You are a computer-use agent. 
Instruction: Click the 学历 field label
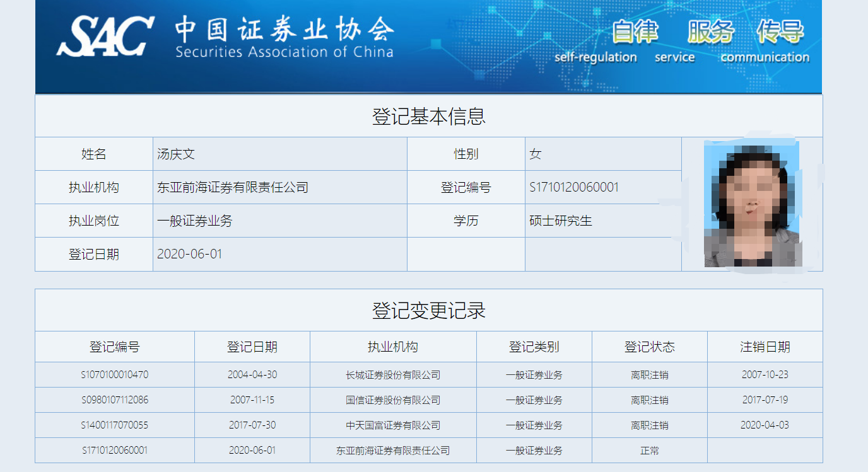(466, 221)
